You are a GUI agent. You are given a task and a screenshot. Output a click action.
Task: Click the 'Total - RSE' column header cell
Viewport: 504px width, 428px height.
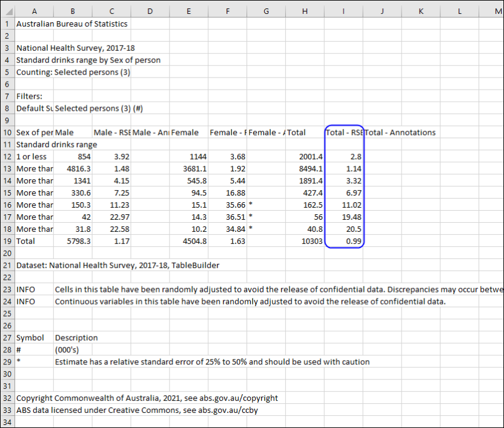tap(343, 132)
